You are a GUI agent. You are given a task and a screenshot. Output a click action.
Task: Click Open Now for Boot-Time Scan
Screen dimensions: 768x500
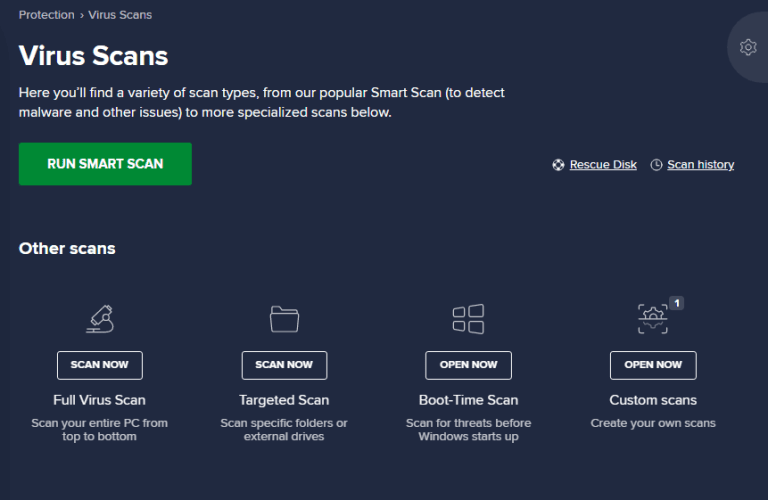pyautogui.click(x=468, y=365)
